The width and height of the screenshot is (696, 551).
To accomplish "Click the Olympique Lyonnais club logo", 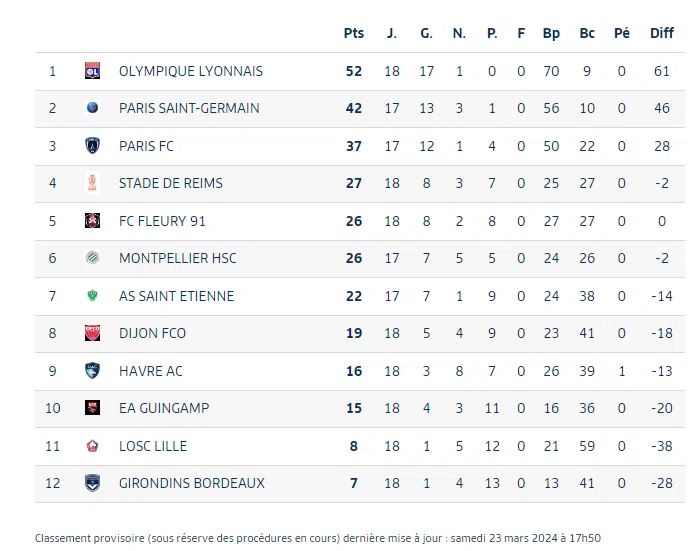I will point(93,71).
